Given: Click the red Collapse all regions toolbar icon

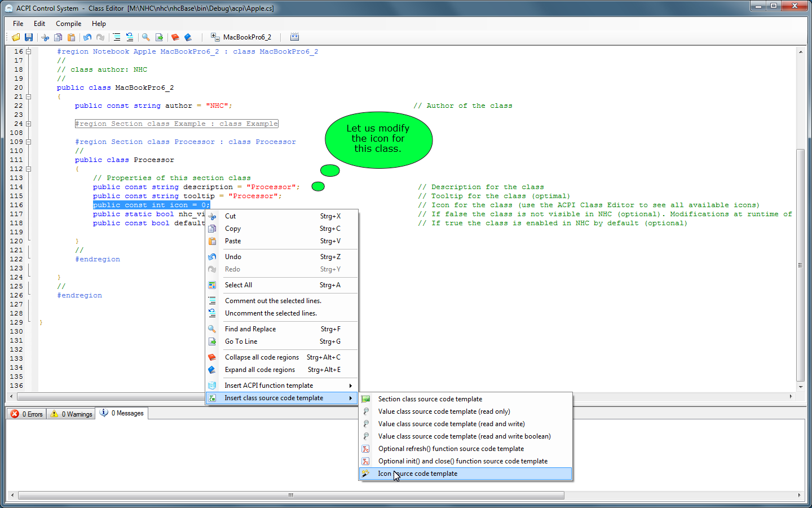Looking at the screenshot, I should 175,37.
